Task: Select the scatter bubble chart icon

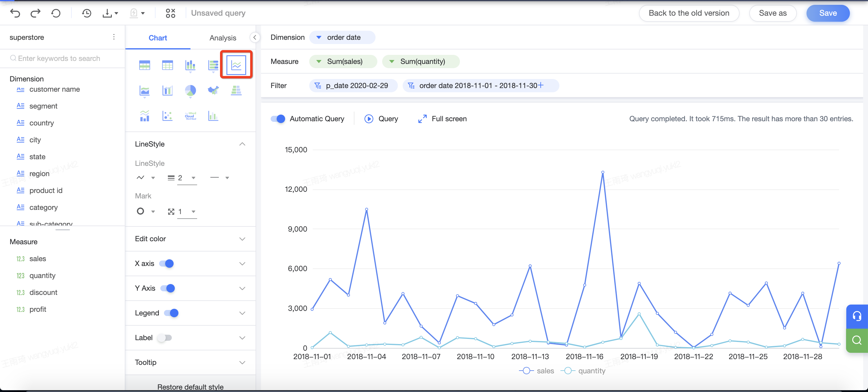Action: click(168, 116)
